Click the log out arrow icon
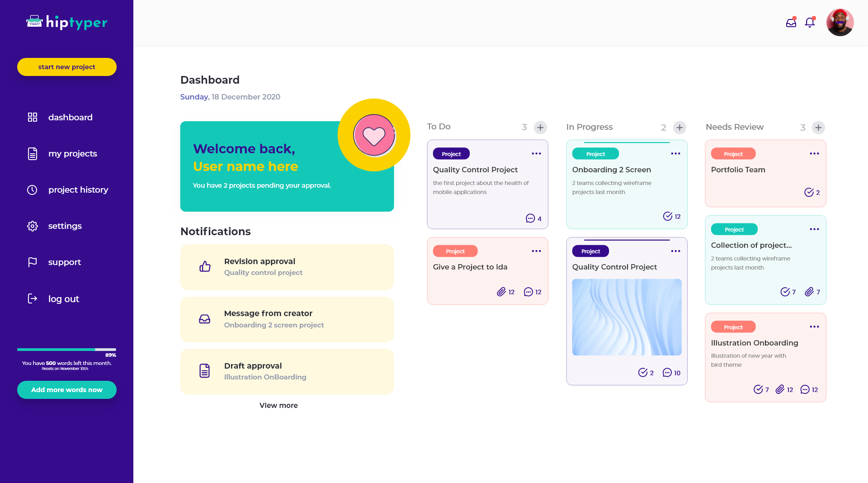This screenshot has height=483, width=868. click(x=33, y=298)
